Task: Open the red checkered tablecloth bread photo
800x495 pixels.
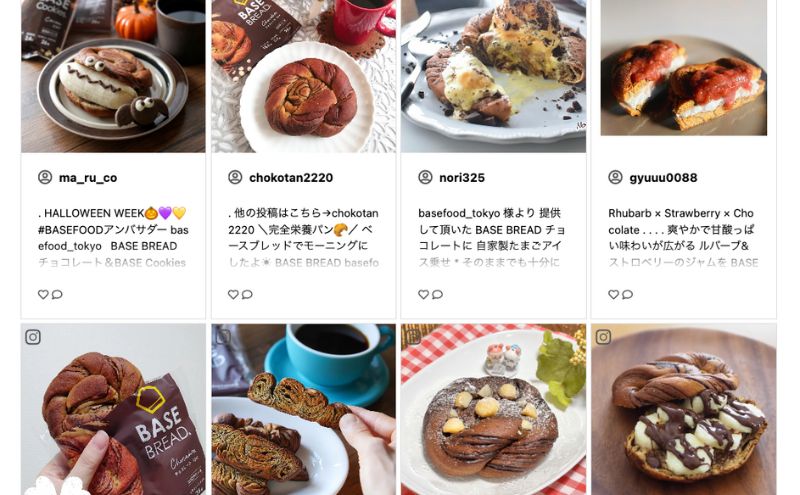Action: coord(493,409)
